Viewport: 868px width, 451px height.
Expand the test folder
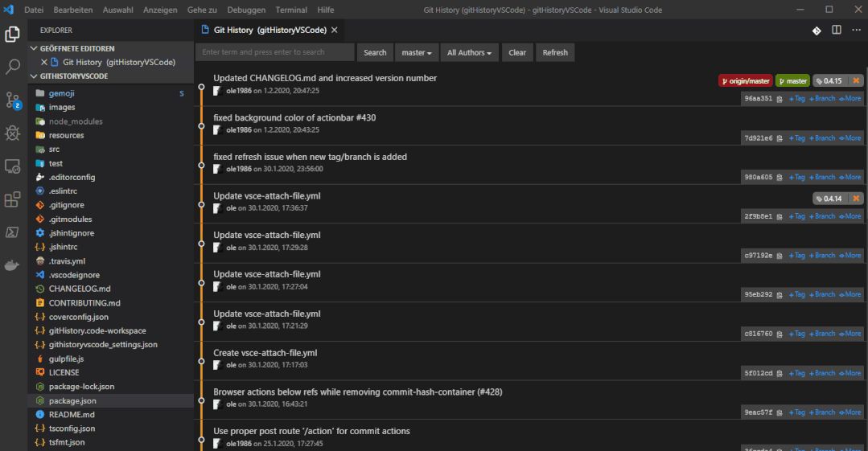(x=56, y=163)
